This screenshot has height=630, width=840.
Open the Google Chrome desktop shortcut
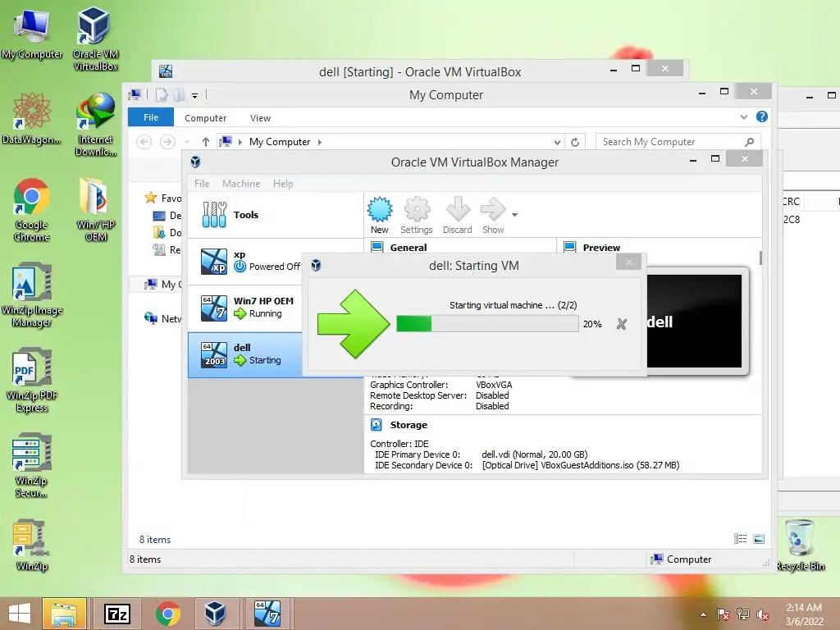tap(32, 209)
